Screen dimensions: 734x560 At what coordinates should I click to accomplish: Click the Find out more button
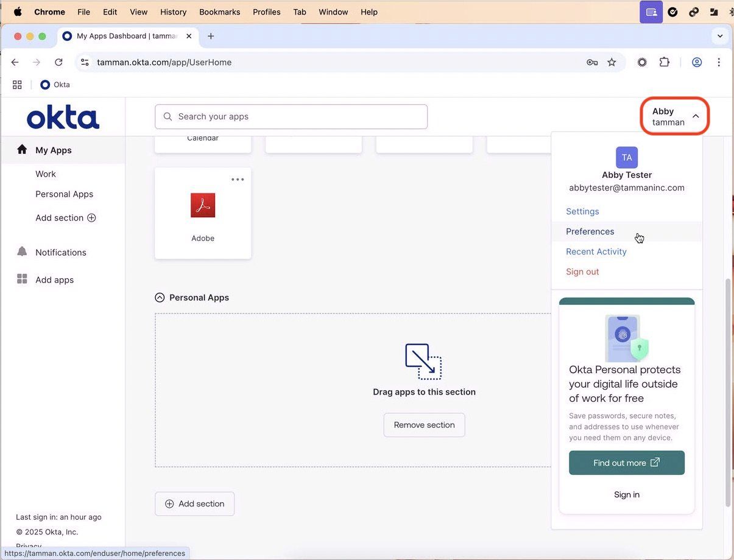coord(627,463)
